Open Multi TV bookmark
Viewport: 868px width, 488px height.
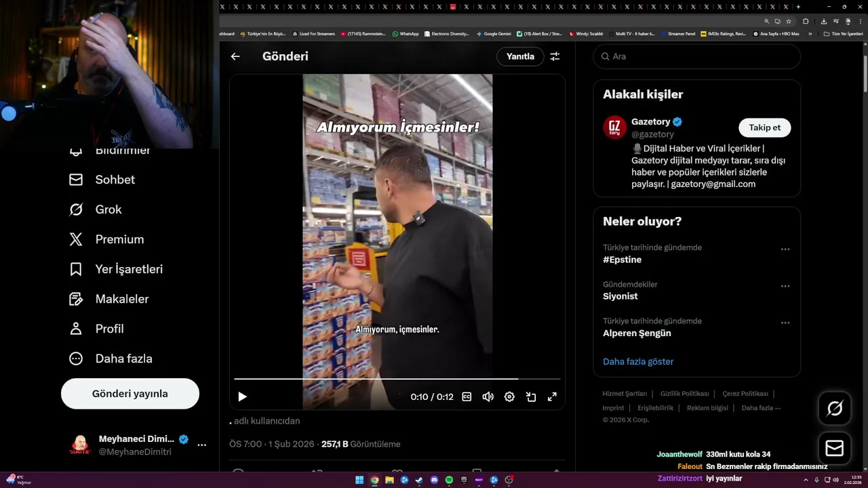tap(633, 33)
